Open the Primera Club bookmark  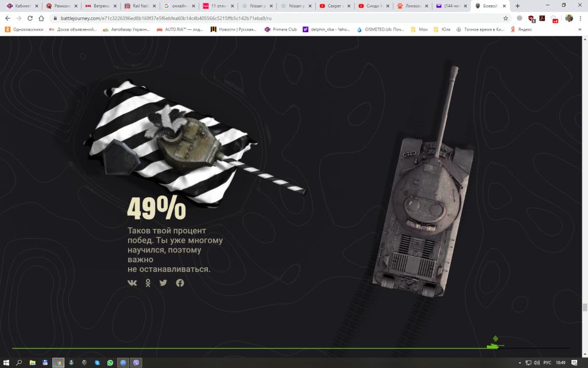tap(280, 29)
